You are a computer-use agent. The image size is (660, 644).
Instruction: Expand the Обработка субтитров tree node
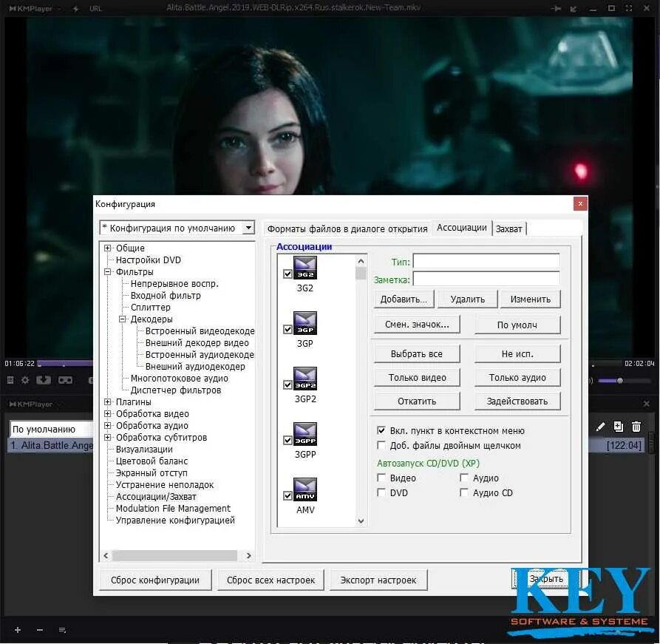point(108,437)
